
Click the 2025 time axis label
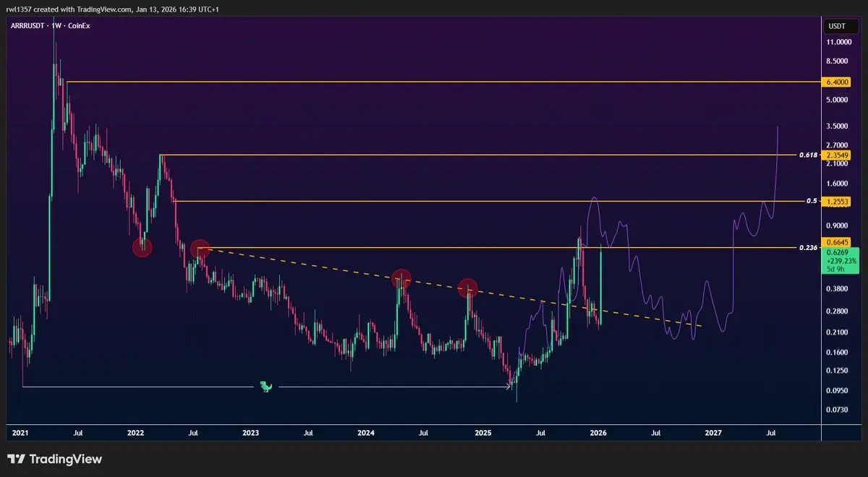[482, 433]
